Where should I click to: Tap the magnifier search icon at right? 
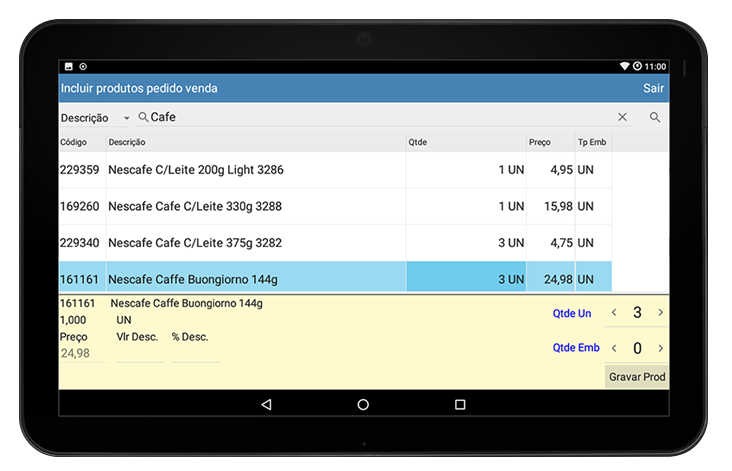[x=655, y=117]
